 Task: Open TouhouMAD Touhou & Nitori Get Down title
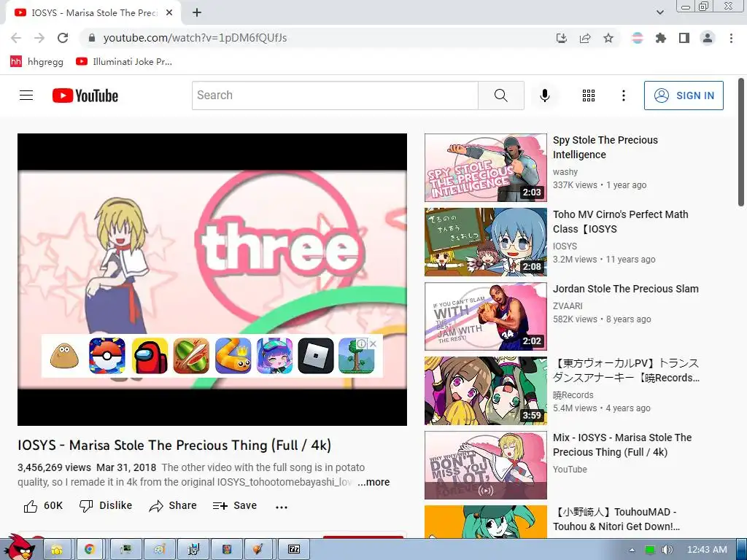tap(616, 519)
